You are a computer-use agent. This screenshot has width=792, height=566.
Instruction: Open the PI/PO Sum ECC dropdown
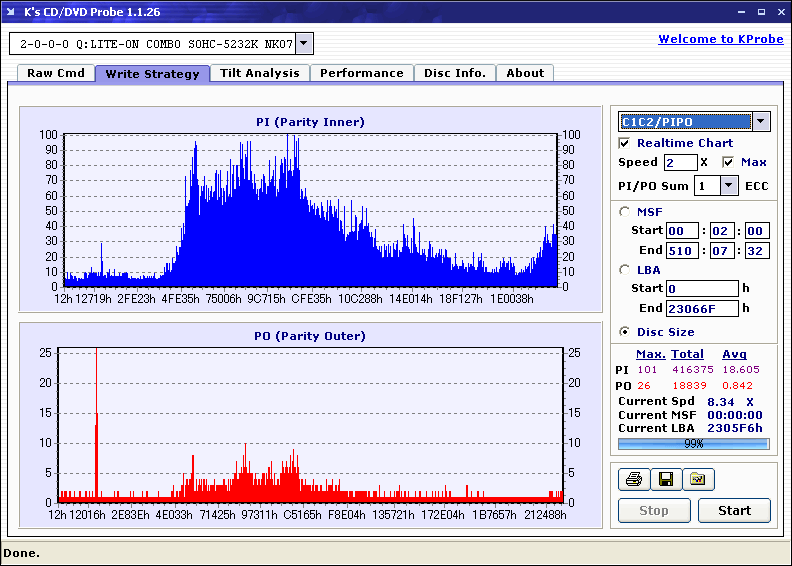click(728, 186)
